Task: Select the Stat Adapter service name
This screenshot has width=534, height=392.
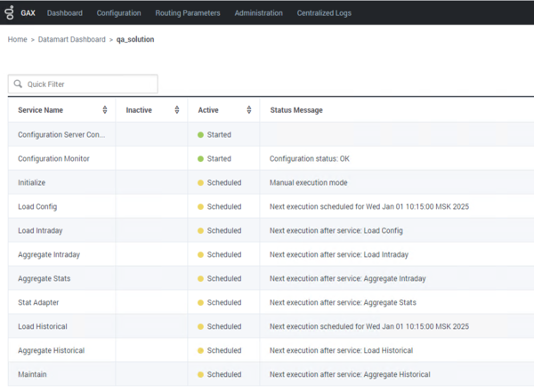Action: (38, 302)
